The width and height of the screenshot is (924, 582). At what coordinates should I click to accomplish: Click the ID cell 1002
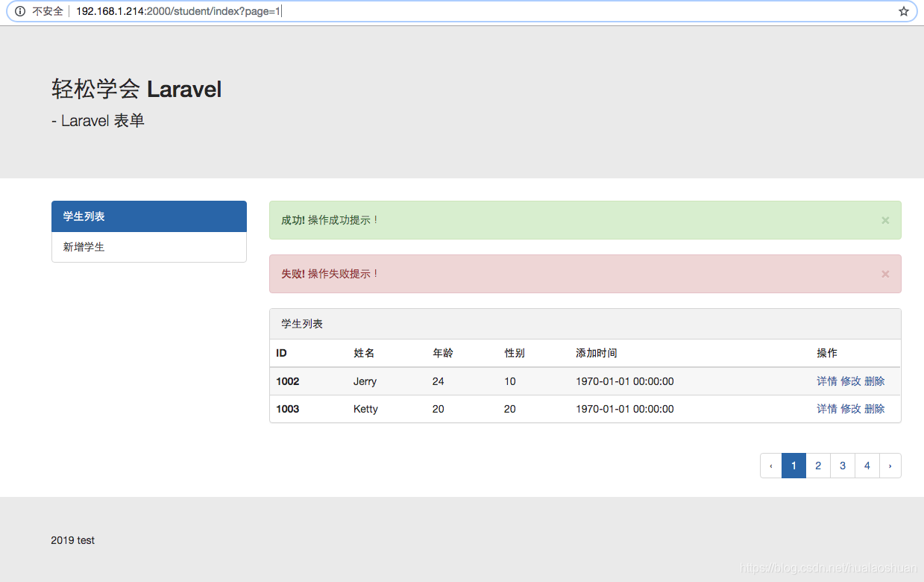pos(288,381)
